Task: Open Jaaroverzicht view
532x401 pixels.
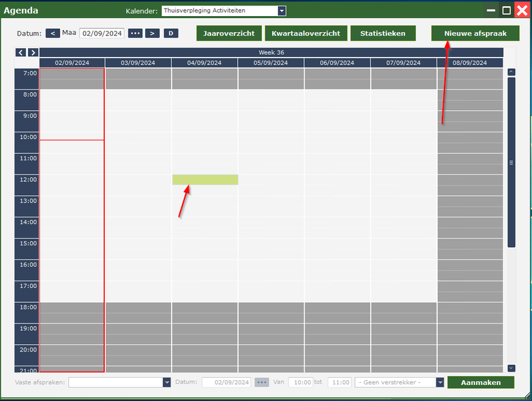Action: pyautogui.click(x=229, y=33)
